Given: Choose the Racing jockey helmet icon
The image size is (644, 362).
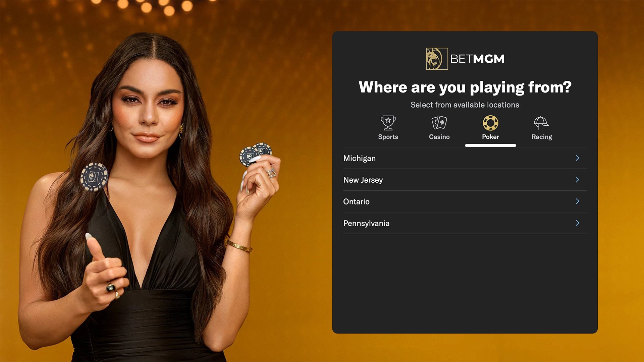Looking at the screenshot, I should point(541,123).
